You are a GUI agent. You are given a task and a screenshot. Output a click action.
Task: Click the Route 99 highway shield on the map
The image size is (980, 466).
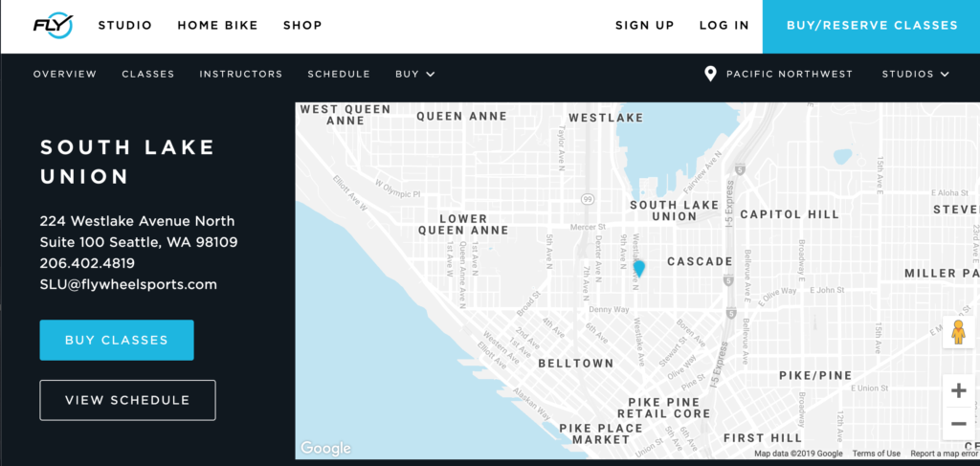588,199
